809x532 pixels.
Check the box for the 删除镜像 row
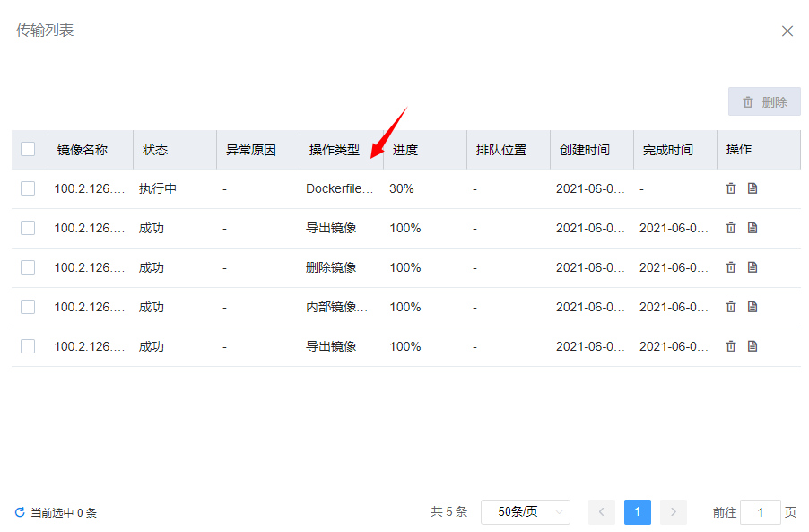(28, 267)
